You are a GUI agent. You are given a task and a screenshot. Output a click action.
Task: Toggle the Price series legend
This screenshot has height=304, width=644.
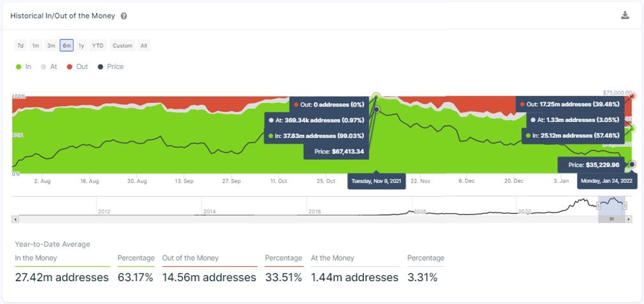tap(110, 66)
